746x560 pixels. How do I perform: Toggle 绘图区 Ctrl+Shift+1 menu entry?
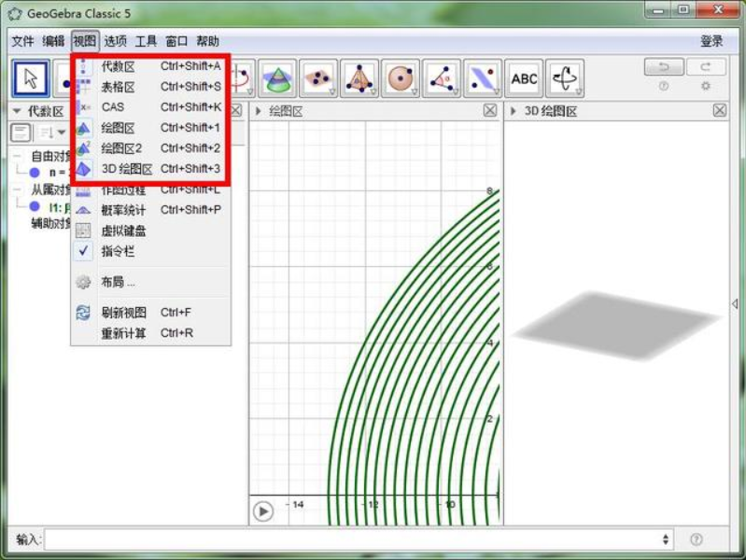[x=152, y=128]
